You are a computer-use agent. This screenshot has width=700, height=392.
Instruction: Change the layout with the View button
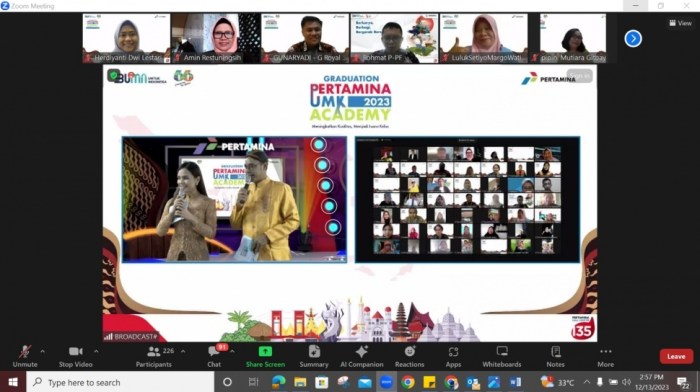[x=680, y=23]
